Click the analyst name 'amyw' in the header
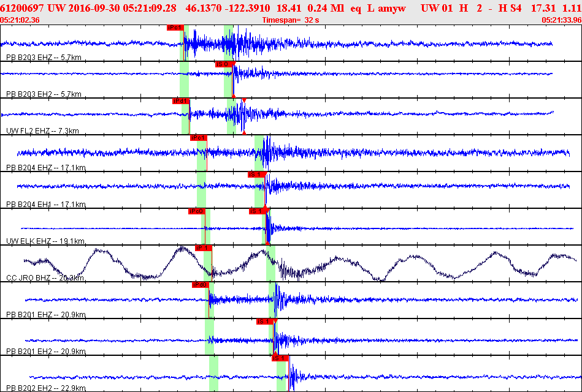The width and height of the screenshot is (582, 392). [392, 8]
